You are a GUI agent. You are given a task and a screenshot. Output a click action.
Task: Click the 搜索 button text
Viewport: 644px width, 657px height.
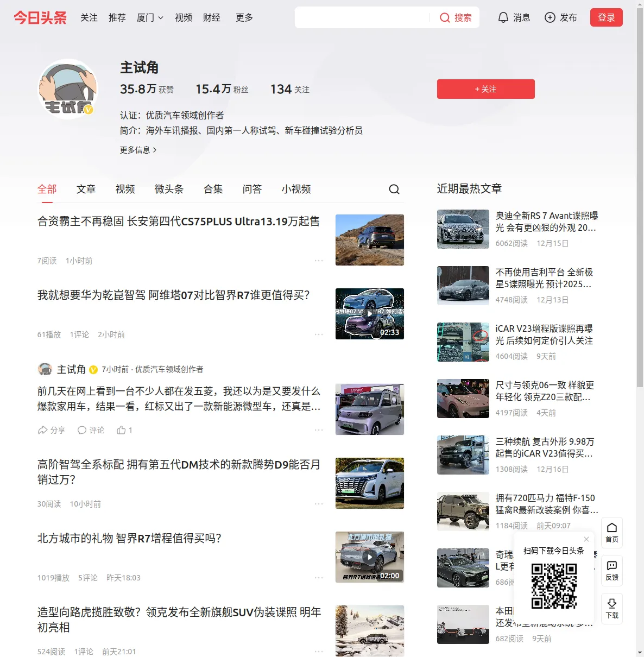463,17
